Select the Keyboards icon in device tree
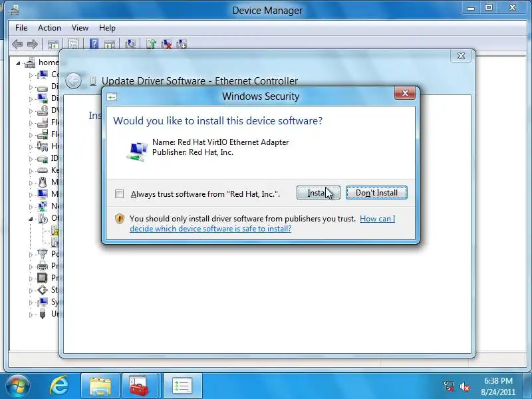This screenshot has width=532, height=399. click(43, 170)
